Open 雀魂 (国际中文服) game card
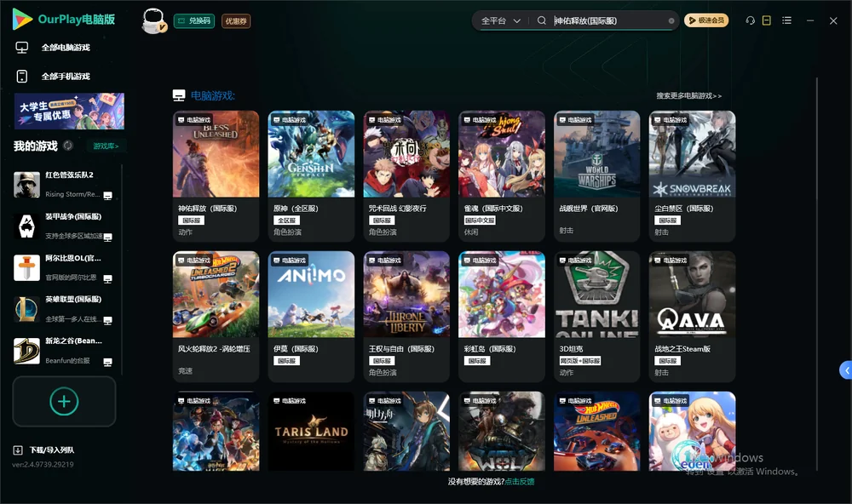The image size is (852, 504). 502,176
